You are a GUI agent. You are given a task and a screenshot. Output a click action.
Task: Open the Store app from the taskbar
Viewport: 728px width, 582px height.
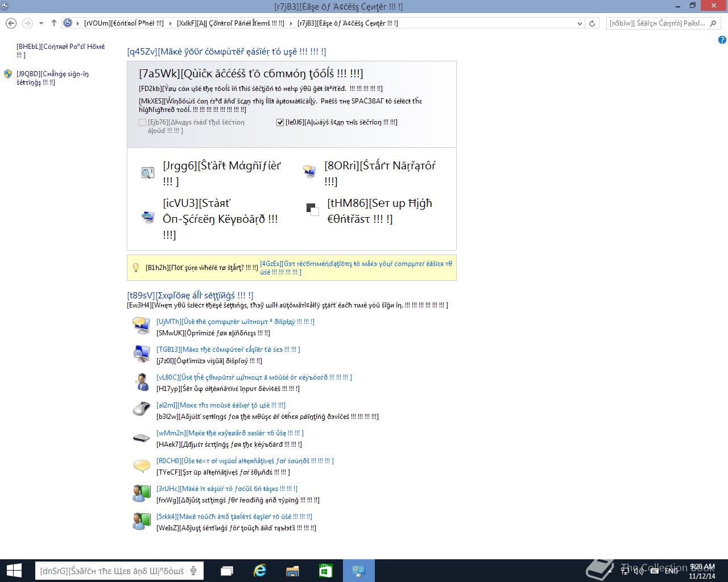pos(325,571)
